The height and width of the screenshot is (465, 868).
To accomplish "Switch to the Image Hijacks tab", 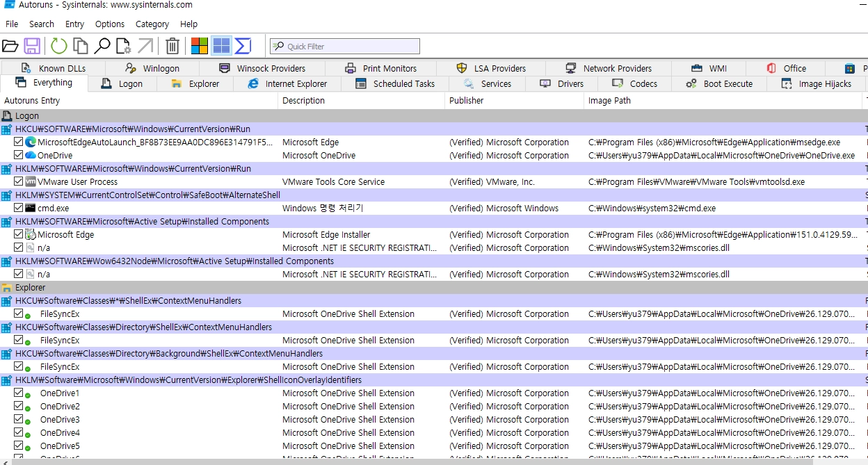I will 816,83.
